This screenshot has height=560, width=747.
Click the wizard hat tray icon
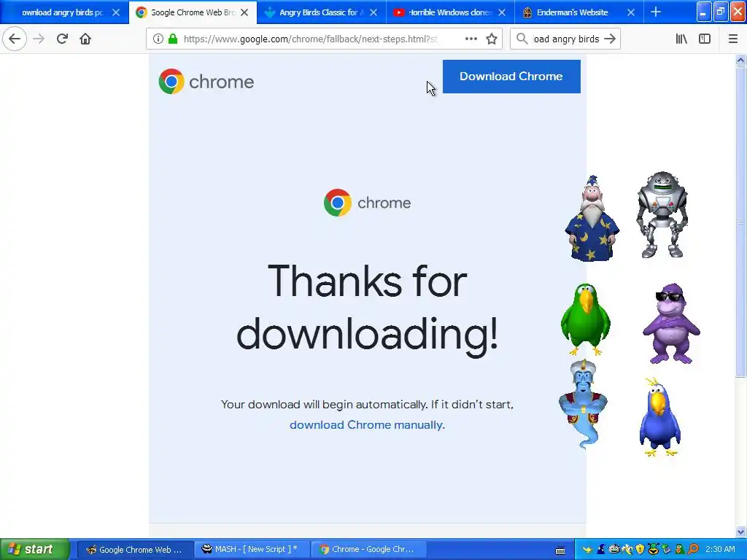(x=601, y=549)
